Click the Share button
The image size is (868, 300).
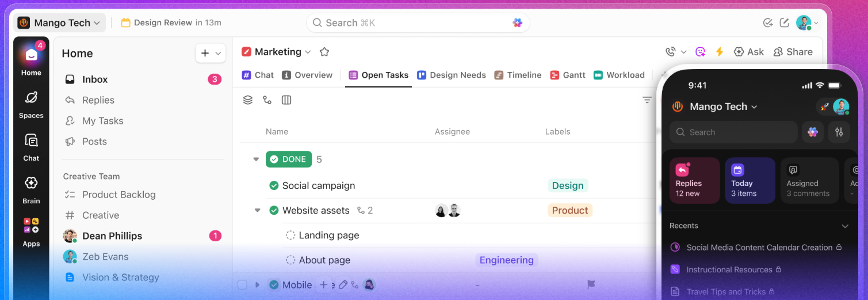793,52
